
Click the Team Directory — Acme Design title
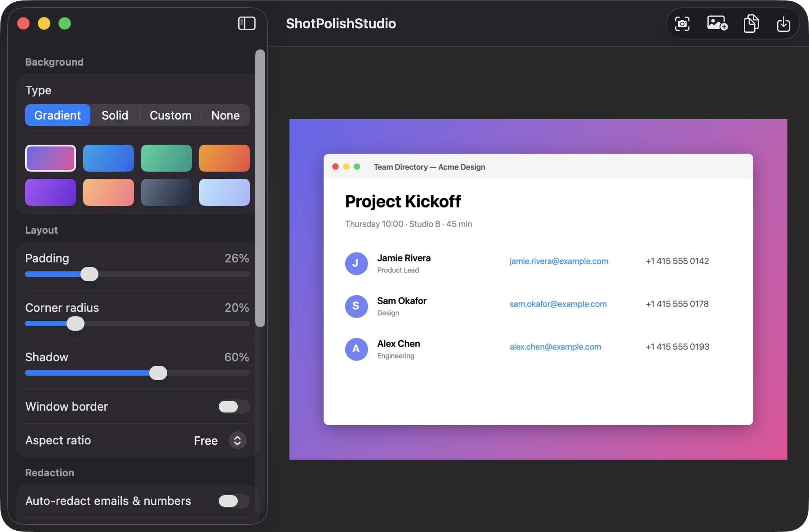coord(429,167)
